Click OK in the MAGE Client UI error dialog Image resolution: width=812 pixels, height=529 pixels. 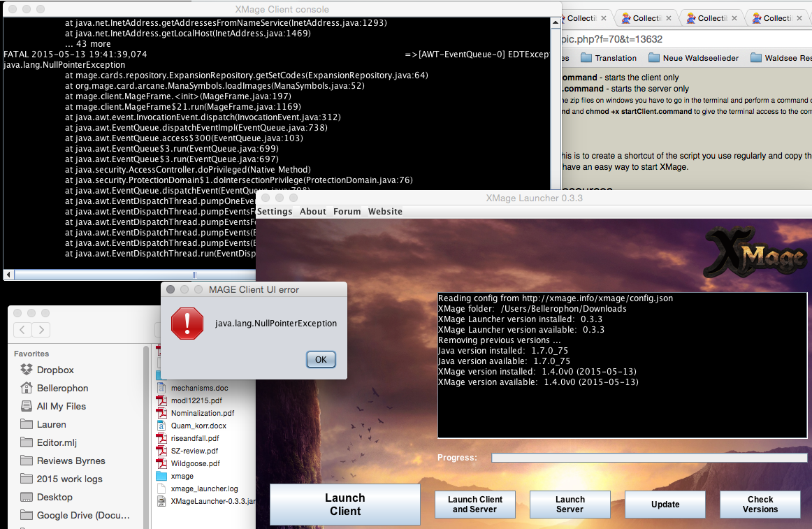tap(321, 360)
